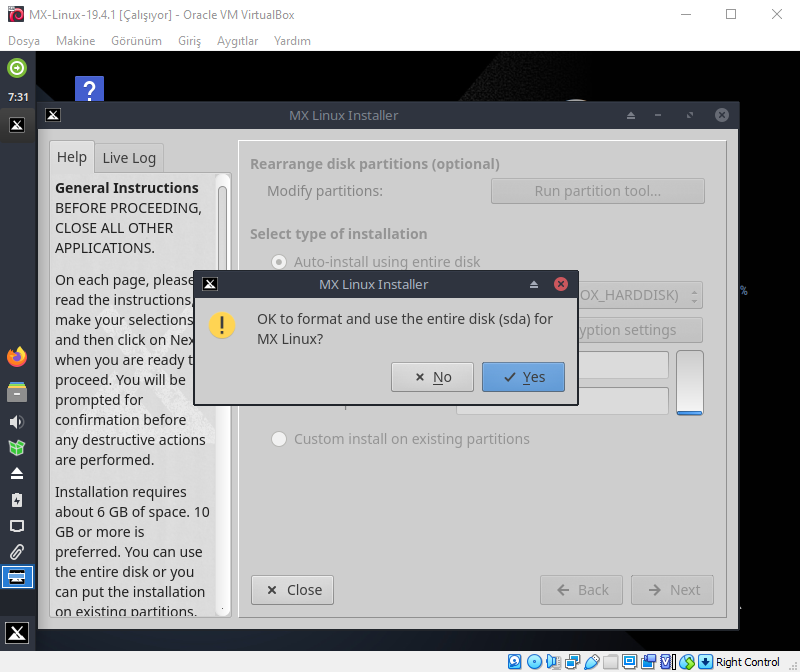Click the green logout arrow panel icon
800x672 pixels.
click(17, 68)
